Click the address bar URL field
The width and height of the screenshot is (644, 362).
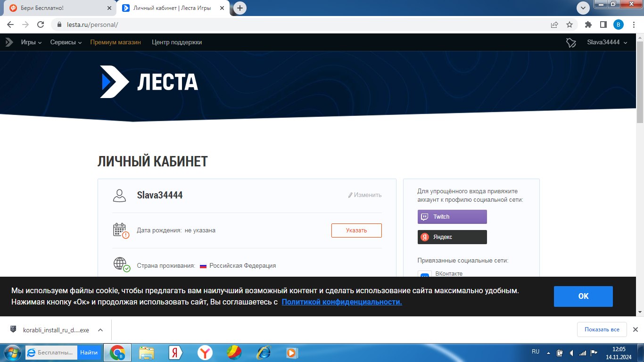(302, 25)
